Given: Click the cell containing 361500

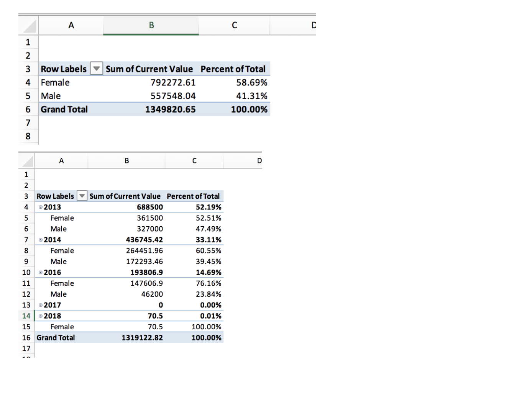Looking at the screenshot, I should (126, 218).
